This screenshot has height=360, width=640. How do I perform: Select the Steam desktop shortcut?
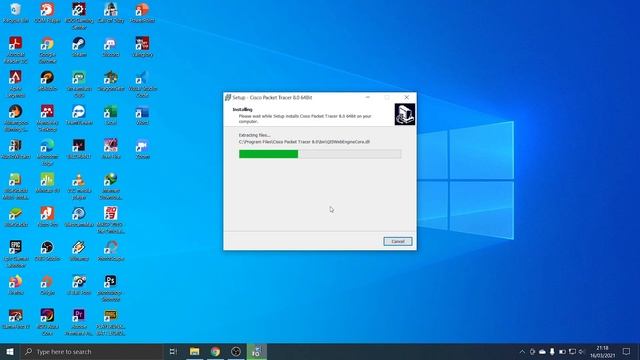(x=79, y=47)
